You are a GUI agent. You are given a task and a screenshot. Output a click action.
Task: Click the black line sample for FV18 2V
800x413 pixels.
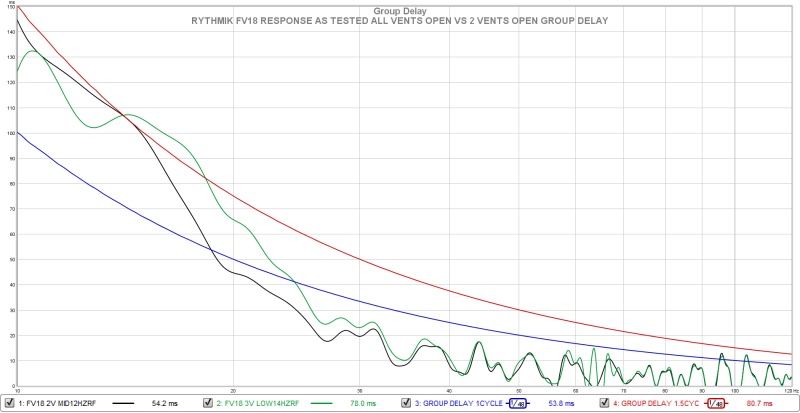click(x=123, y=403)
